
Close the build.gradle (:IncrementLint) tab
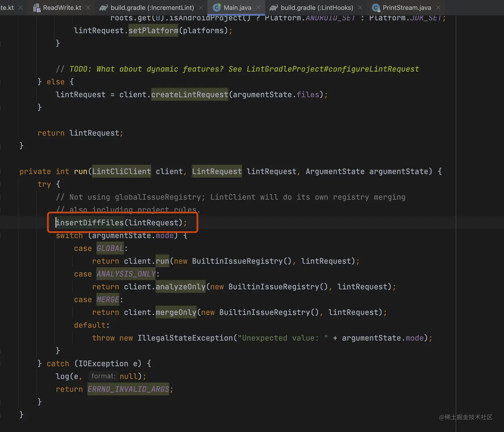[x=201, y=8]
